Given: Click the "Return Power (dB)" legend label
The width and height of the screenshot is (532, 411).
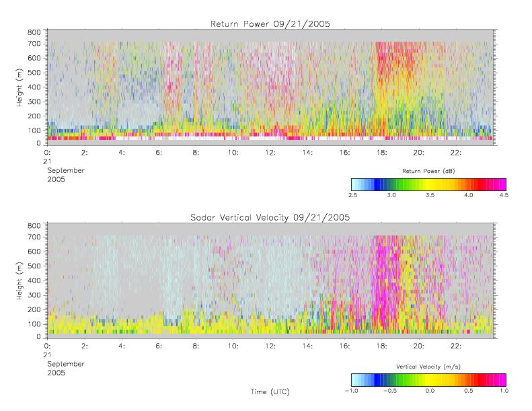Looking at the screenshot, I should 428,171.
